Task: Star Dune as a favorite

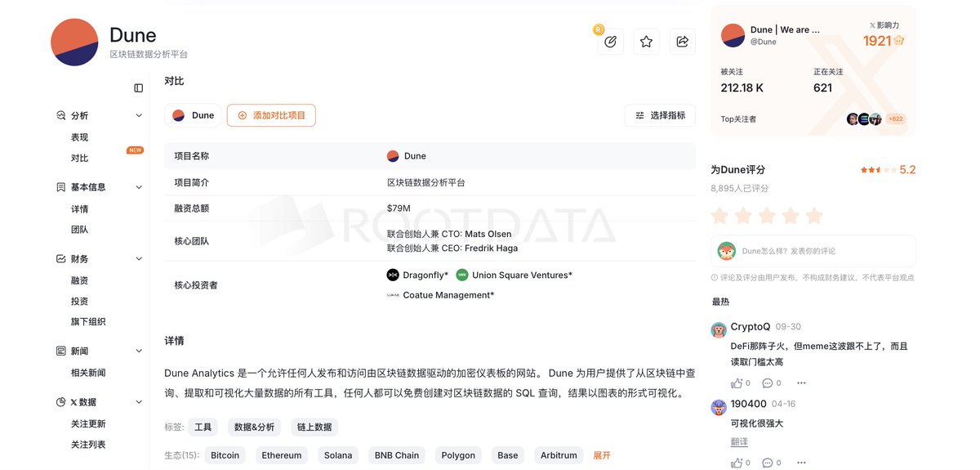Action: [x=646, y=42]
